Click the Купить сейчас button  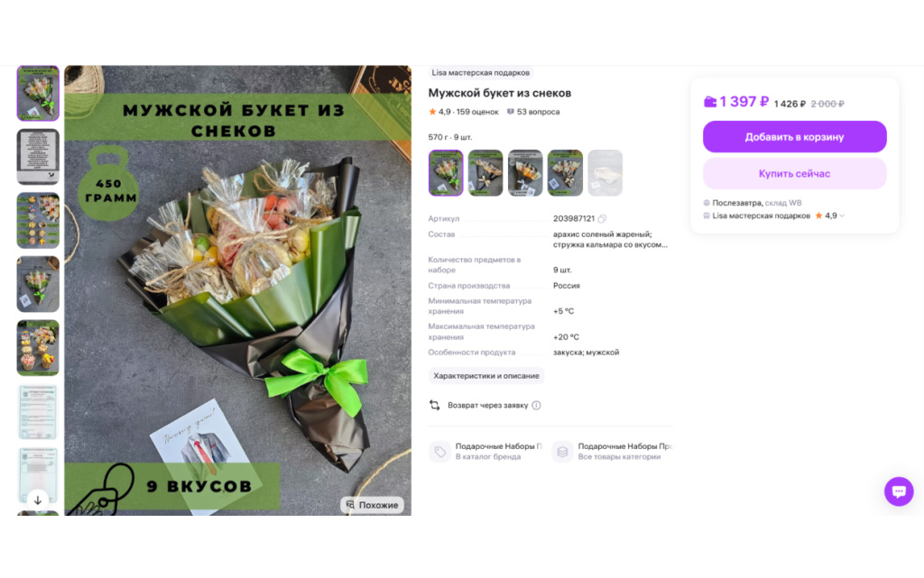click(794, 174)
